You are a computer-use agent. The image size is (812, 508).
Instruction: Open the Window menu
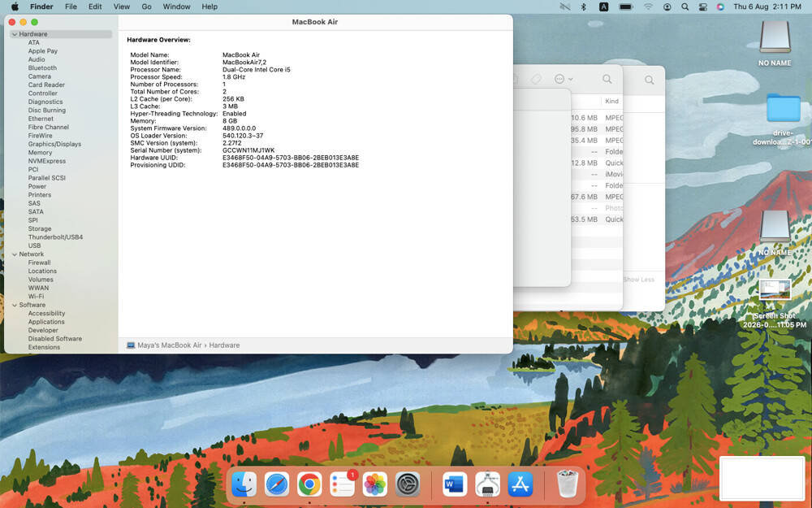176,7
